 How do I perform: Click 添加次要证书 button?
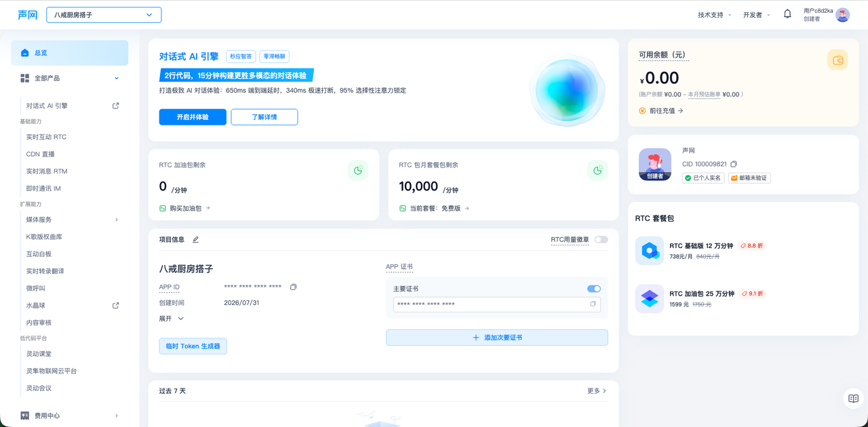pos(497,338)
